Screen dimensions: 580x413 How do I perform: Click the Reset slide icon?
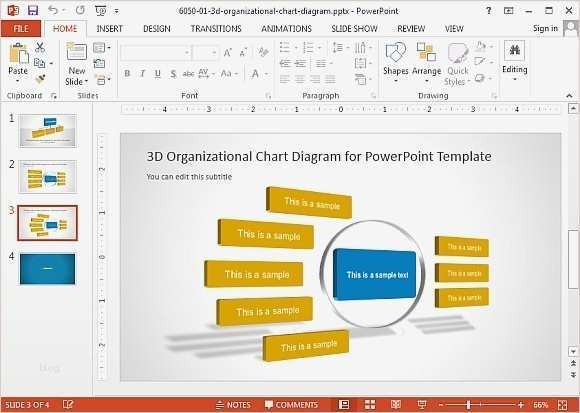[x=99, y=64]
